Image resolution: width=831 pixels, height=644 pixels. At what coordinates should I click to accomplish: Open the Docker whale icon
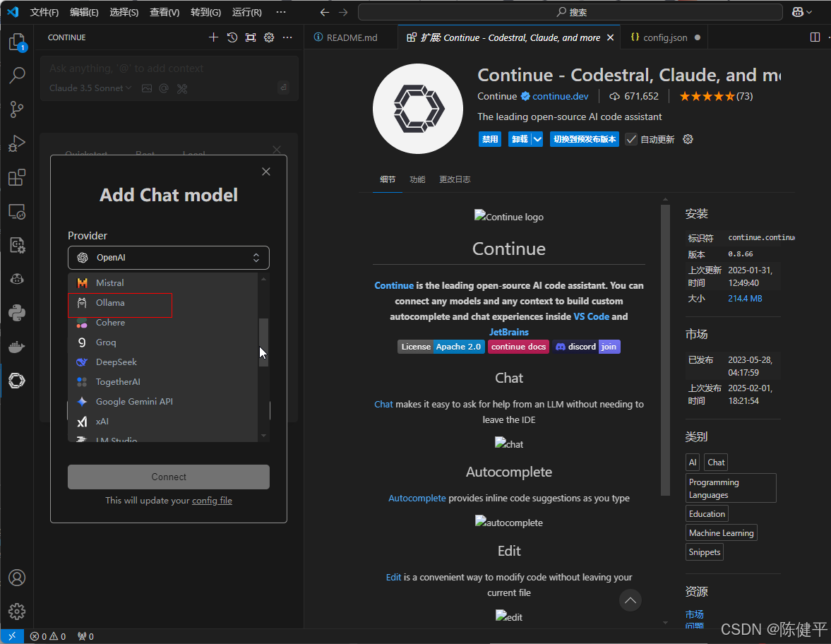[x=17, y=347]
